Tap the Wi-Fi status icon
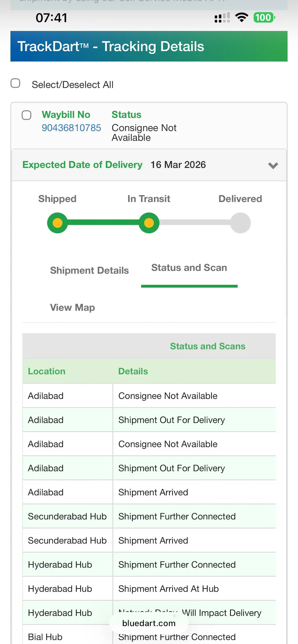The width and height of the screenshot is (298, 644). (242, 17)
